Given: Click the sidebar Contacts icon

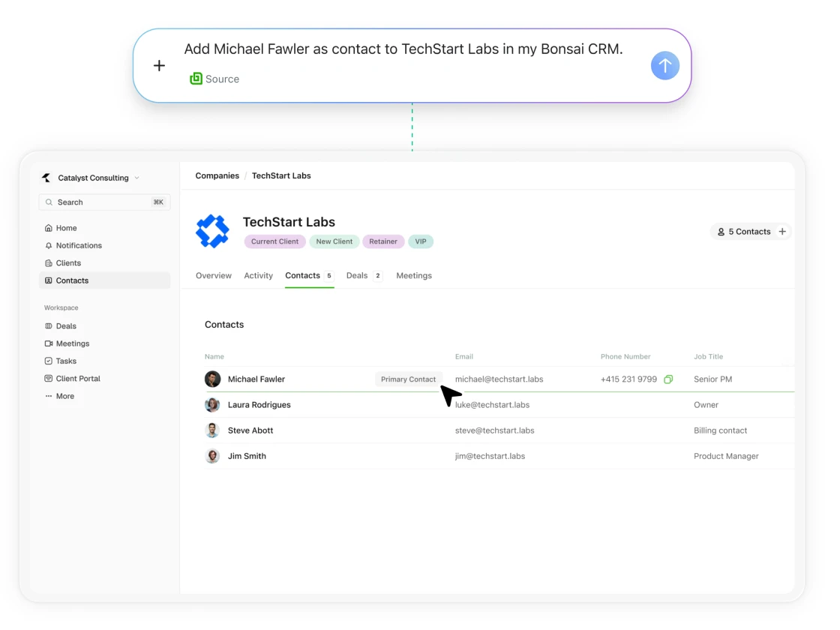Looking at the screenshot, I should coord(49,280).
